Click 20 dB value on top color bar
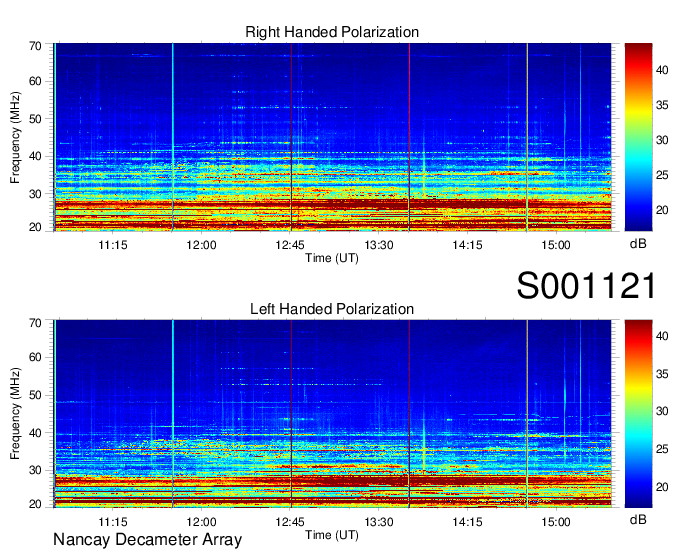This screenshot has height=552, width=680. click(x=662, y=210)
